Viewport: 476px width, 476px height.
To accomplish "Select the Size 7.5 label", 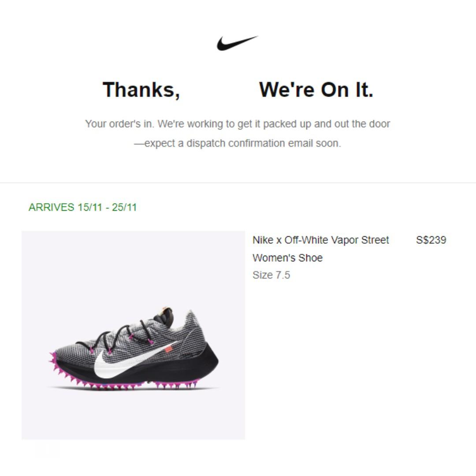I will tap(271, 275).
